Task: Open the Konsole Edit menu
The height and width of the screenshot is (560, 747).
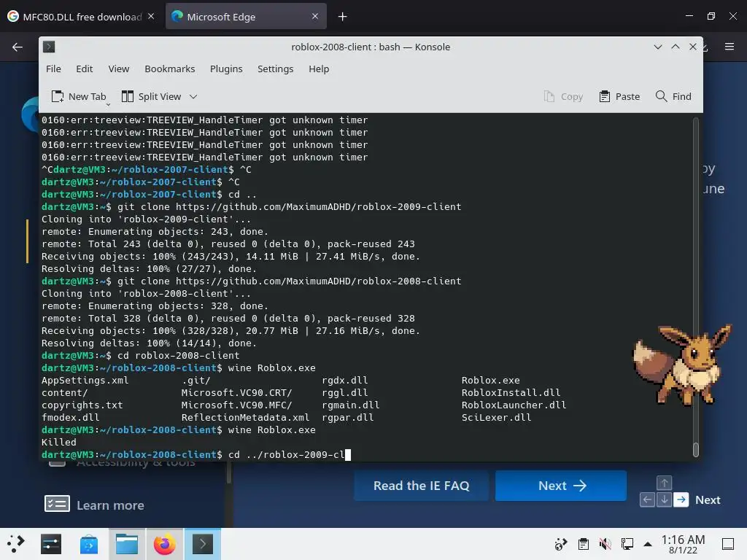Action: tap(85, 69)
